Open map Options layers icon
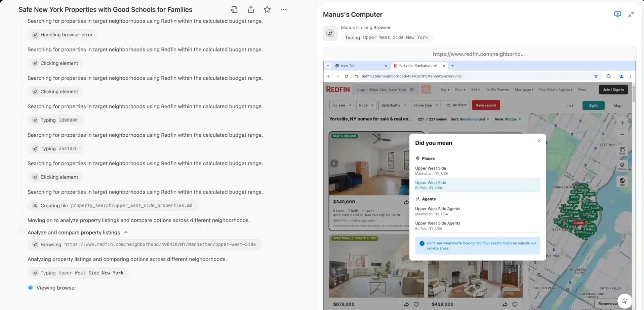 (622, 166)
